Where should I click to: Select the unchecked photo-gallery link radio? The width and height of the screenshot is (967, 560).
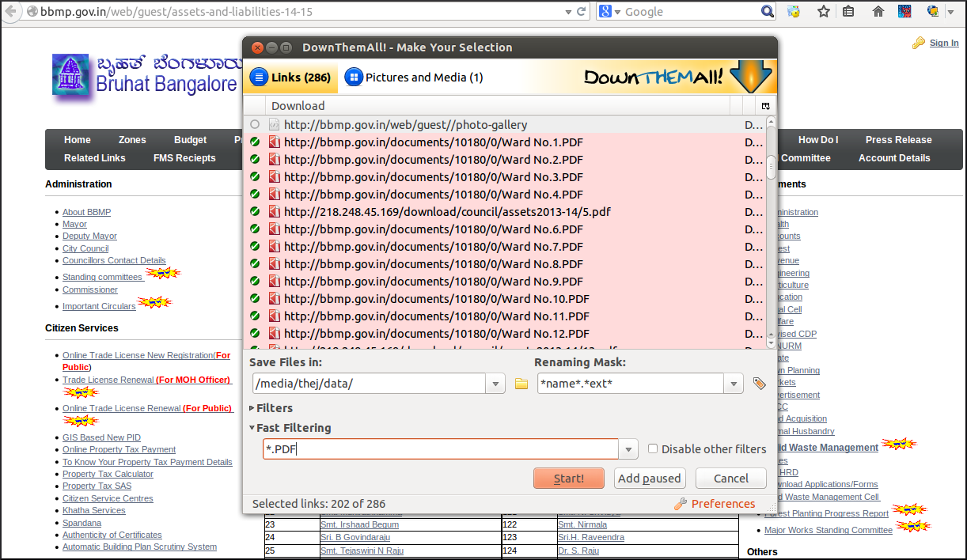coord(255,124)
